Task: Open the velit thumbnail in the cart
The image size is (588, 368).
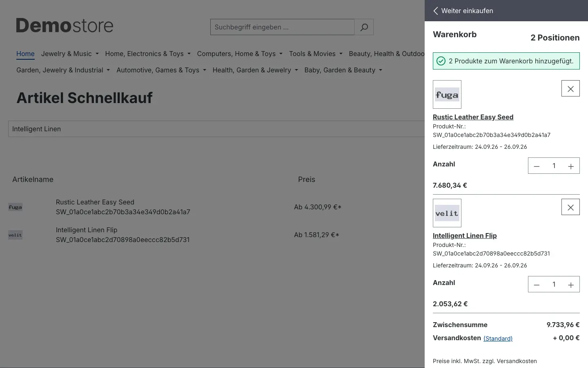Action: (x=447, y=213)
